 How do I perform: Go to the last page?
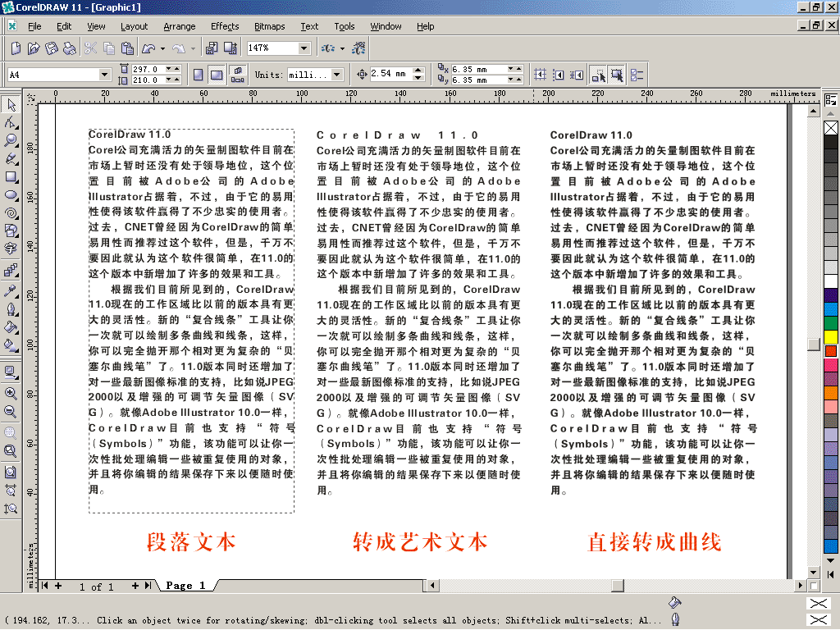[148, 586]
